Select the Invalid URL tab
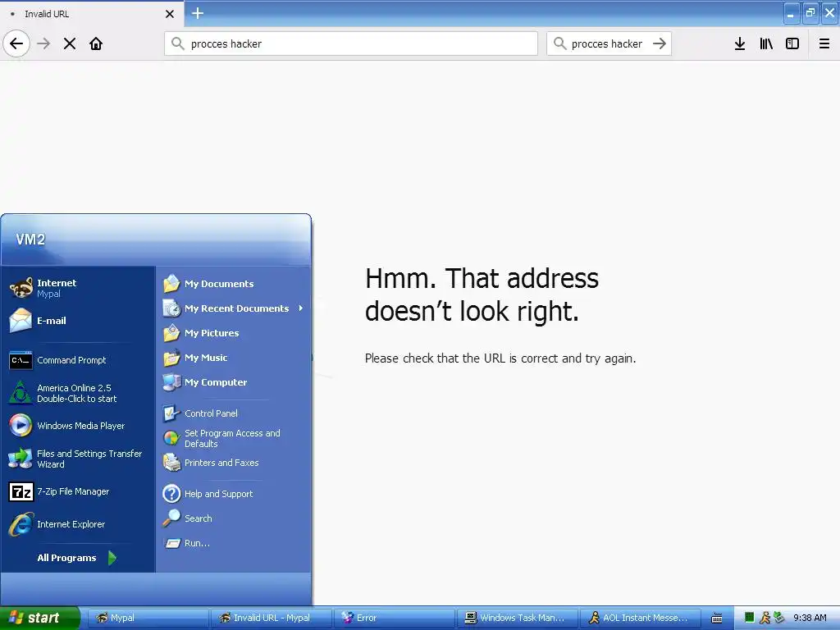Viewport: 840px width, 630px height. coord(92,14)
